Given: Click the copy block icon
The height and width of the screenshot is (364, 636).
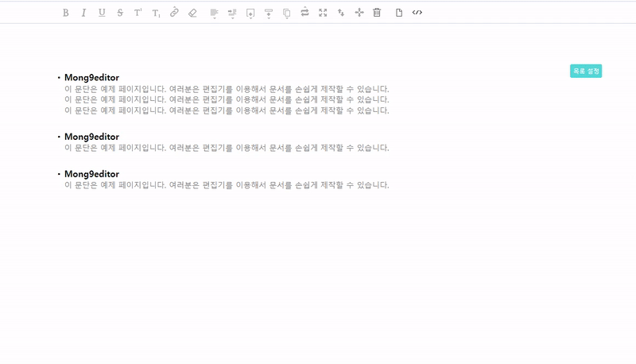Looking at the screenshot, I should click(x=286, y=13).
